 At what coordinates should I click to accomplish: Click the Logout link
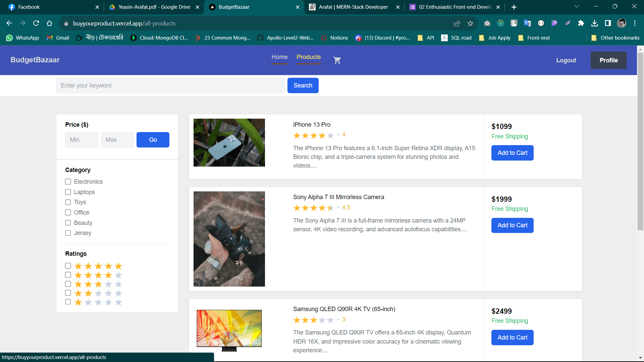pos(566,60)
